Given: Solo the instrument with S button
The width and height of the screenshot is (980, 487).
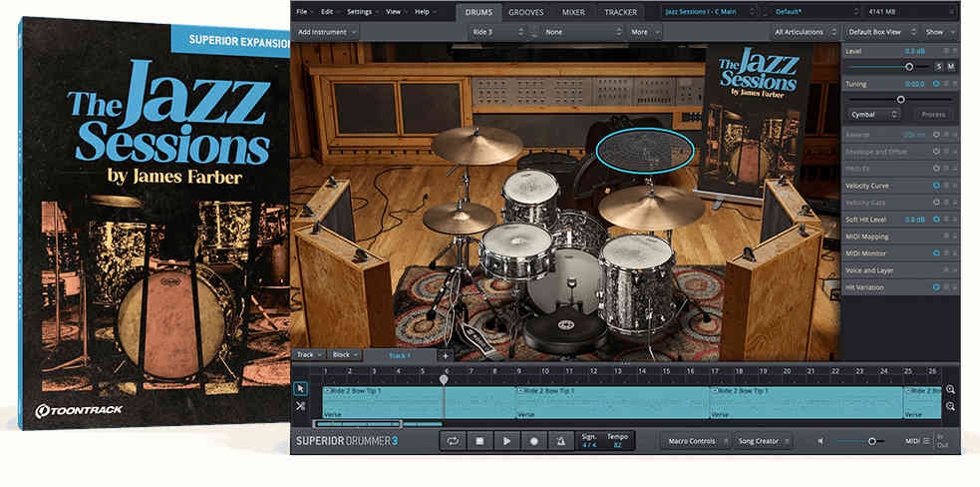Looking at the screenshot, I should pos(939,66).
